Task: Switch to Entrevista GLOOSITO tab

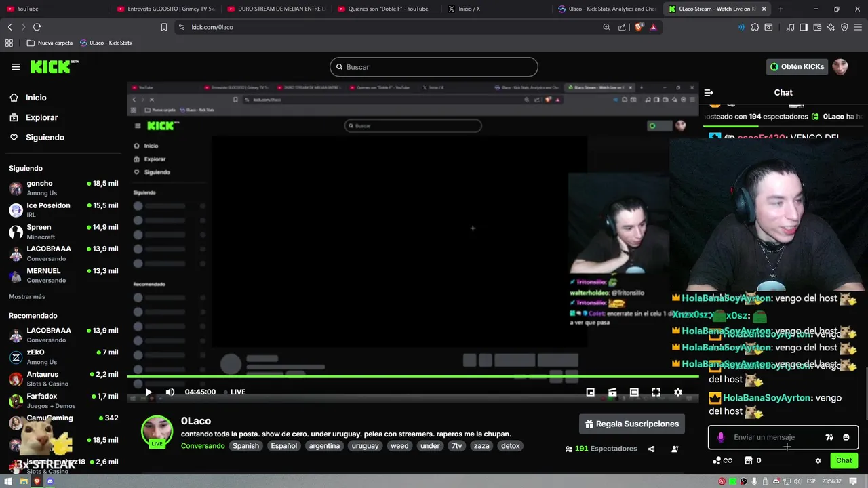Action: 166,9
